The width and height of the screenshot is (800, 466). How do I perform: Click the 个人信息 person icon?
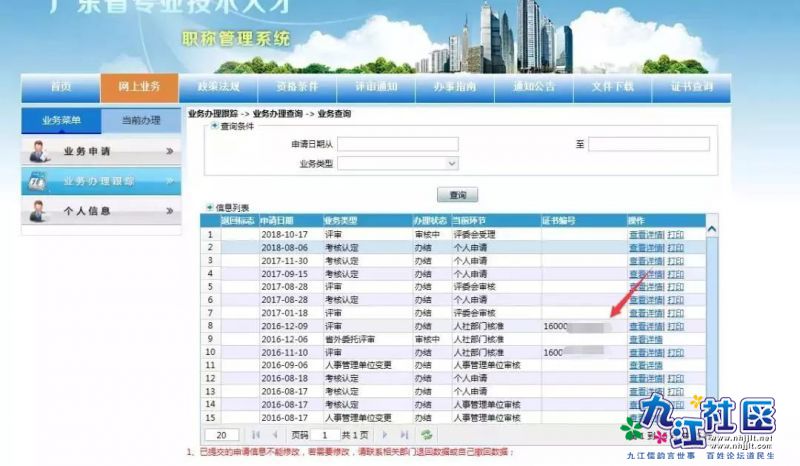click(x=38, y=211)
